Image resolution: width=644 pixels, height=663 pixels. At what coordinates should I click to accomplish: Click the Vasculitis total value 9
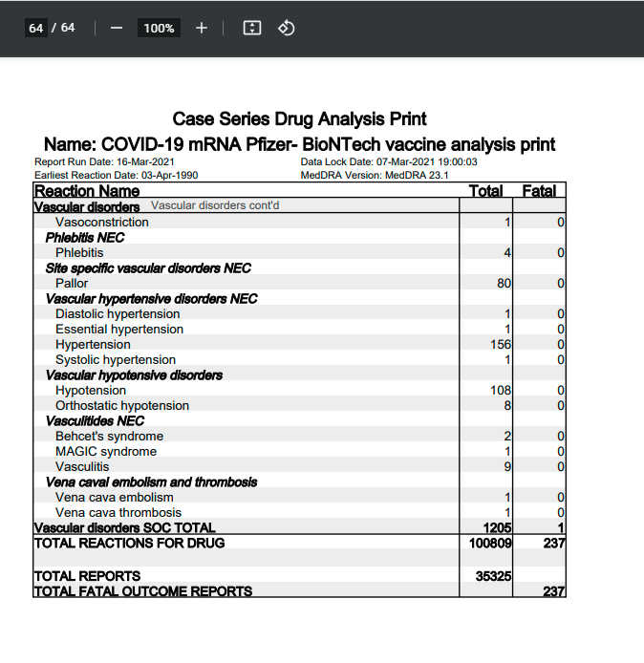(507, 467)
